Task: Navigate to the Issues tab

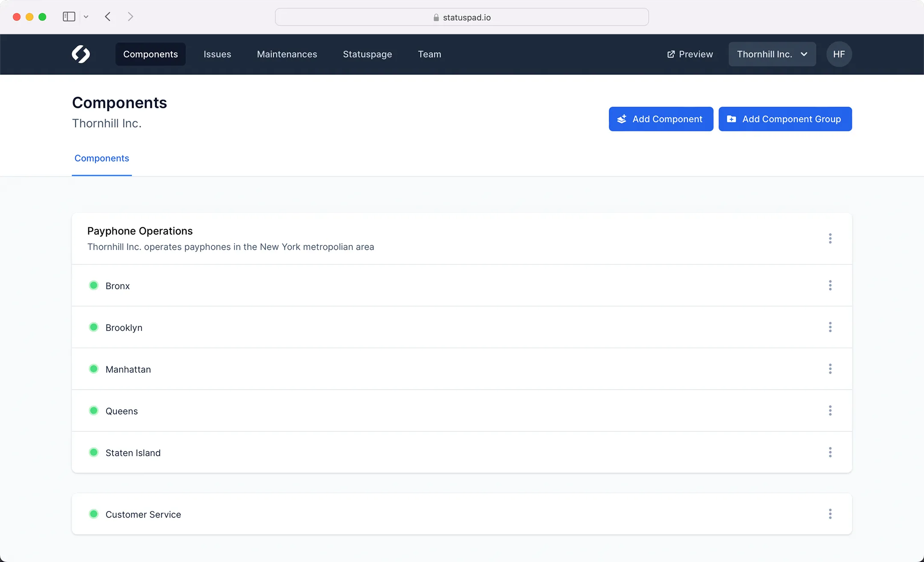Action: 217,54
